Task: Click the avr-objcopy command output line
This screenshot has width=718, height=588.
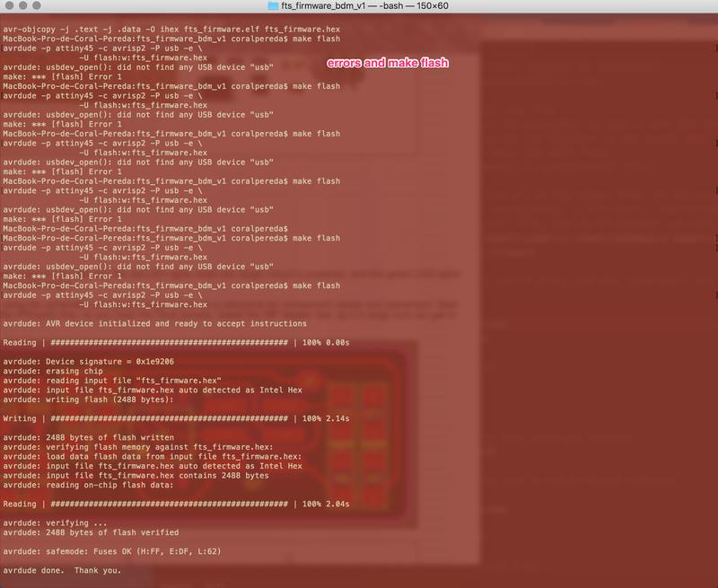Action: pyautogui.click(x=171, y=30)
